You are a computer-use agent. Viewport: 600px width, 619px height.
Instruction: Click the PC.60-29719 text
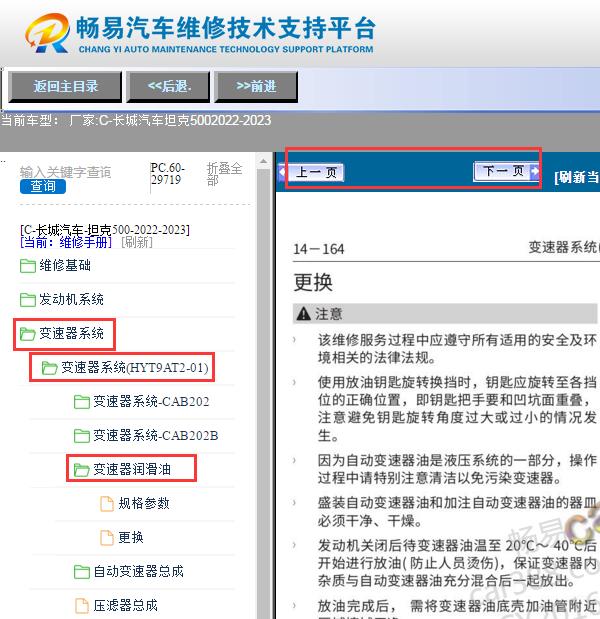167,174
